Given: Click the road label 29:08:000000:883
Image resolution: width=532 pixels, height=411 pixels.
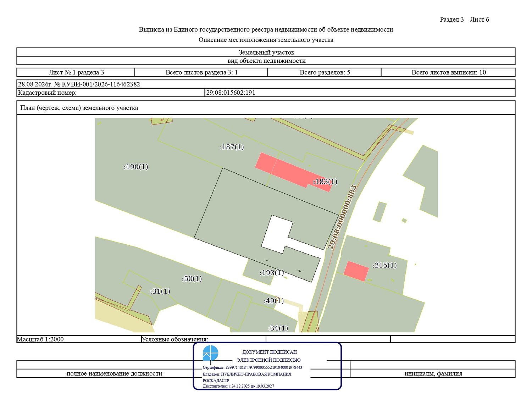Looking at the screenshot, I should click(x=342, y=217).
